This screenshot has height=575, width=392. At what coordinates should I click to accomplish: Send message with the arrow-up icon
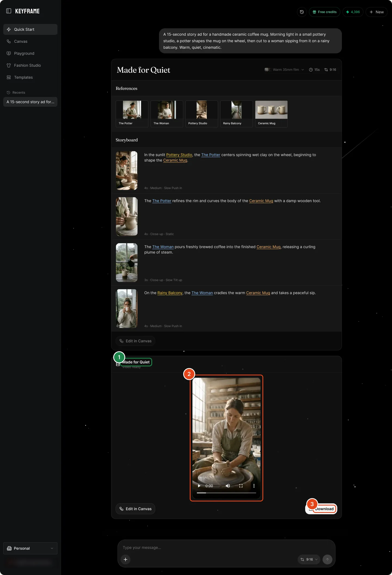pos(327,559)
